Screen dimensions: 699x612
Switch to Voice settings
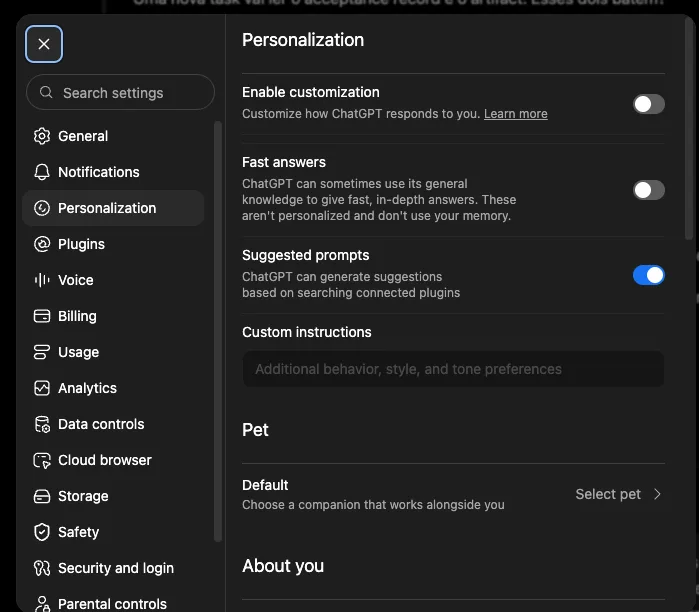pyautogui.click(x=76, y=280)
